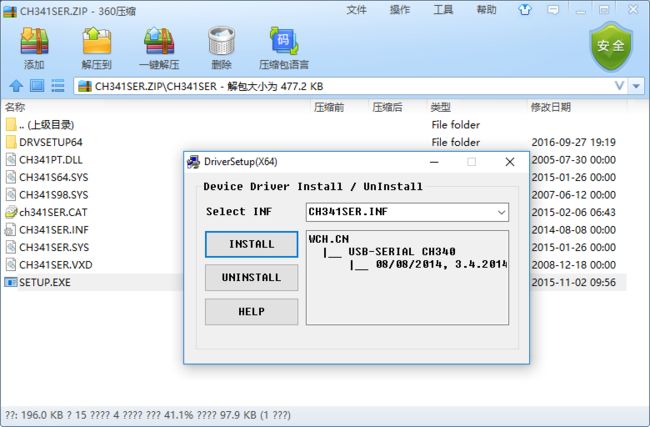Open the skin (shirt) icon in title bar
Viewport: 650px width, 427px height.
[x=525, y=10]
